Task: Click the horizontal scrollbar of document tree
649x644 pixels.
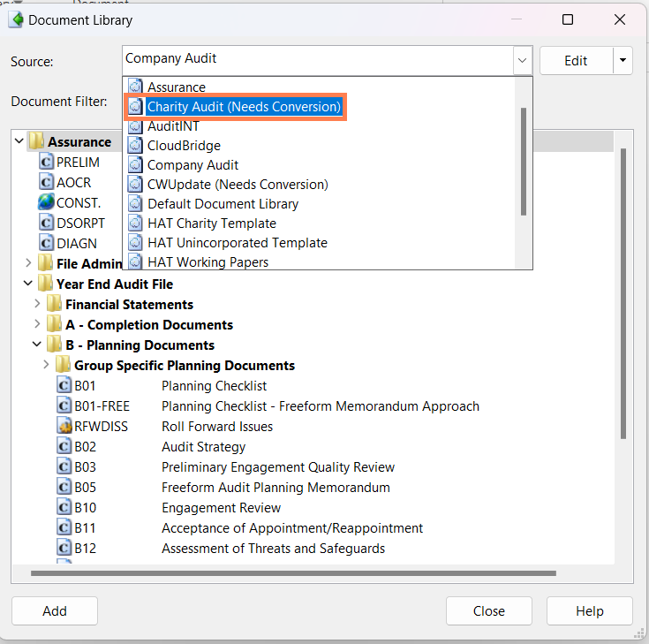Action: [x=293, y=573]
